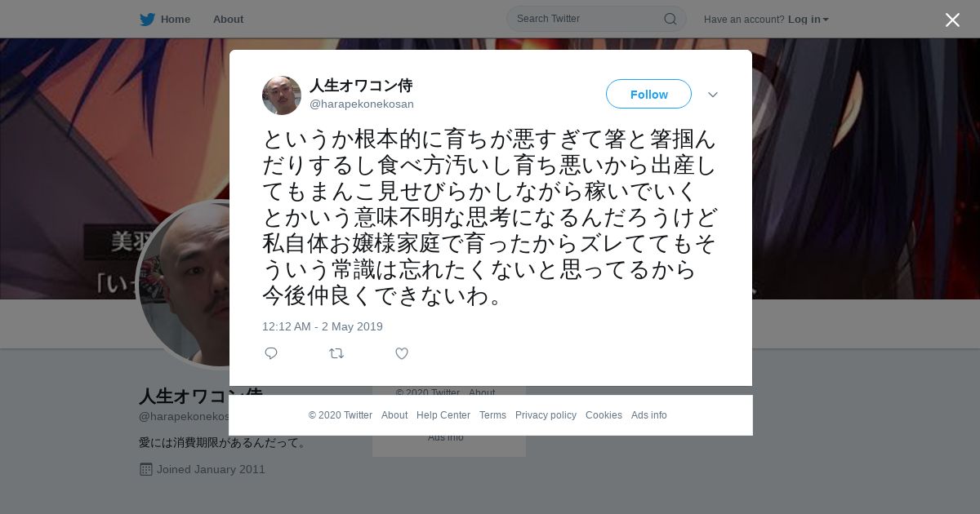Click the search magnifier icon
Viewport: 980px width, 514px height.
[x=670, y=19]
